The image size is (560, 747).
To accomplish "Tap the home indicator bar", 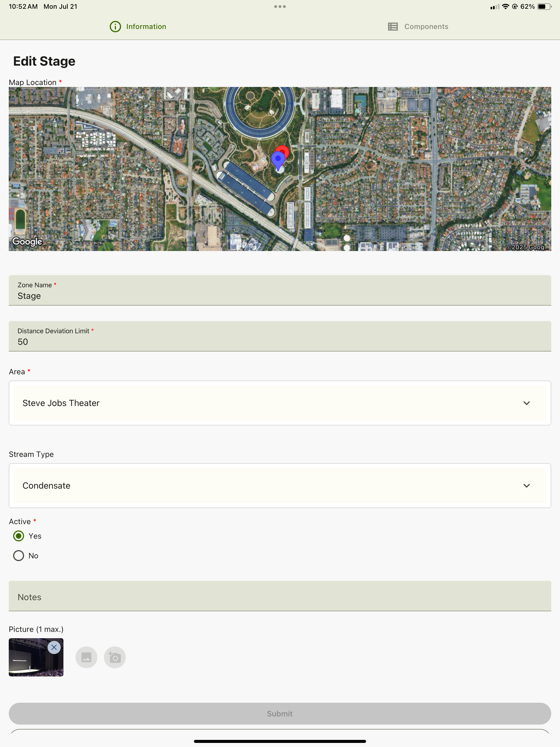I will [280, 741].
